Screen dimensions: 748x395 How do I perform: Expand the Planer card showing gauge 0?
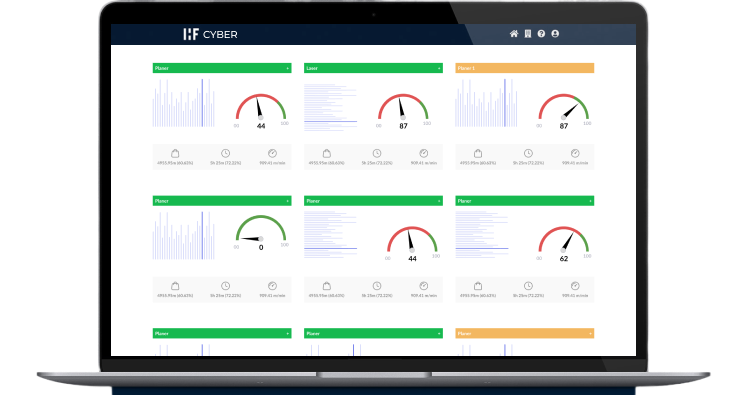288,201
